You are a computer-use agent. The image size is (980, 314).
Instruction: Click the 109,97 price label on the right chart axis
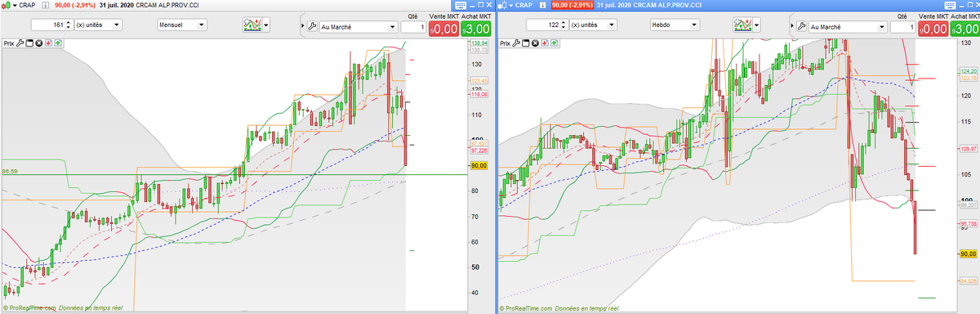pyautogui.click(x=968, y=149)
